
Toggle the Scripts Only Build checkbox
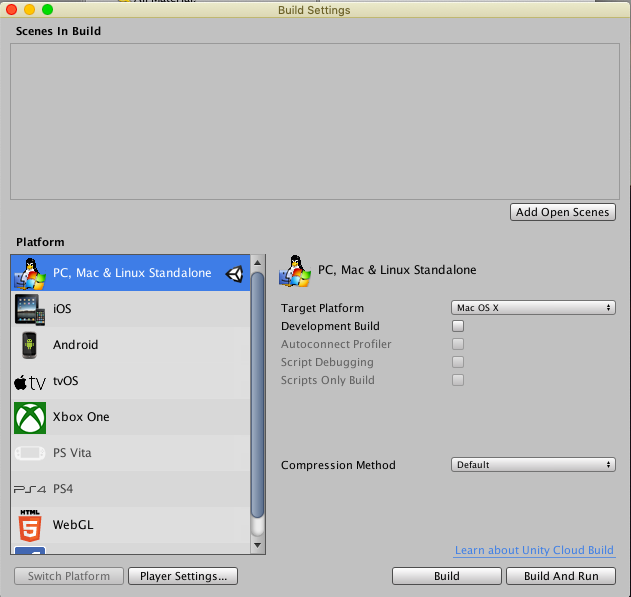pyautogui.click(x=458, y=380)
